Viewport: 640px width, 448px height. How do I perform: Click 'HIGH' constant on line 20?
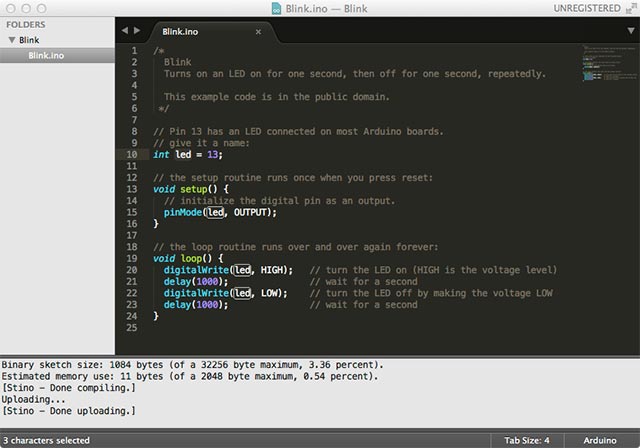tap(271, 270)
